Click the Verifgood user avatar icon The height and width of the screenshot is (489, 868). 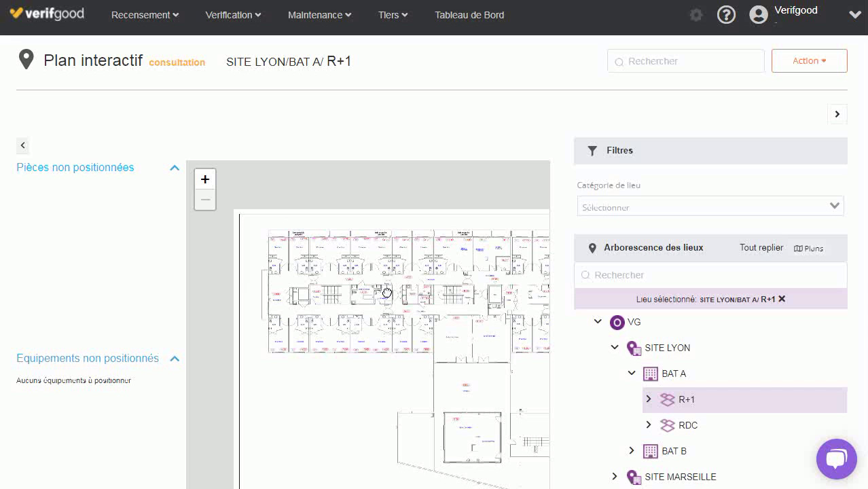click(x=758, y=15)
